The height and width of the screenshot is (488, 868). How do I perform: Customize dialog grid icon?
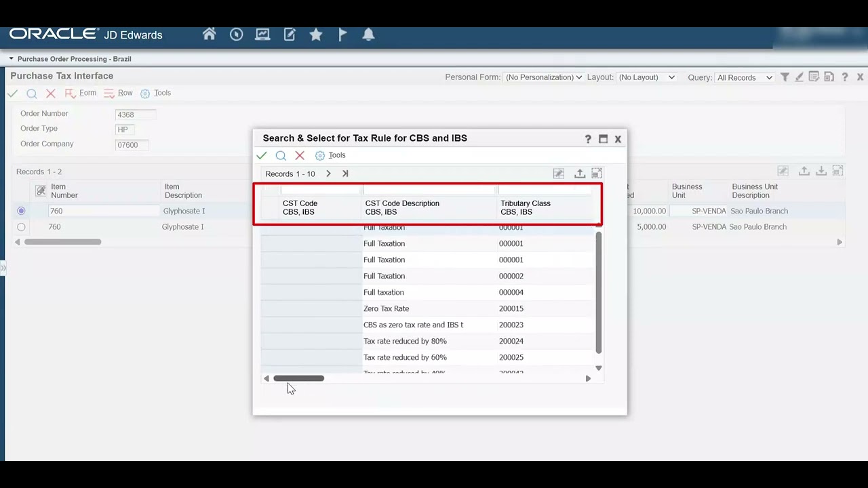(x=559, y=174)
